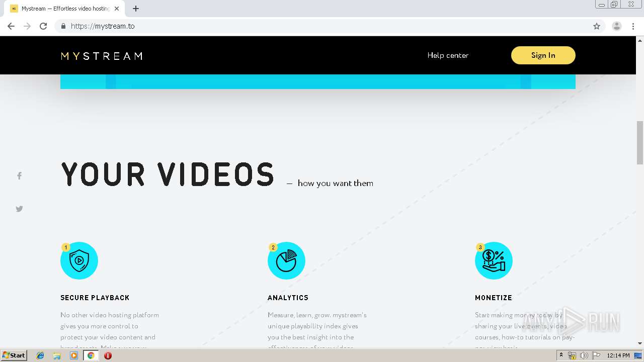This screenshot has height=362, width=644.
Task: Click the Action Center flag icon
Action: 596,355
